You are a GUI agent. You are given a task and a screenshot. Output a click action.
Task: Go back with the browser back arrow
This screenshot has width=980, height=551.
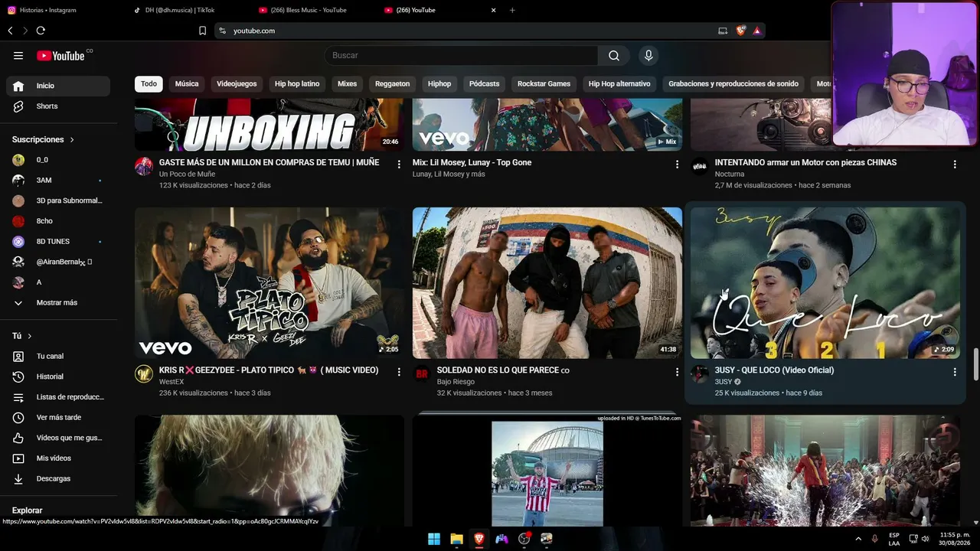coord(10,31)
